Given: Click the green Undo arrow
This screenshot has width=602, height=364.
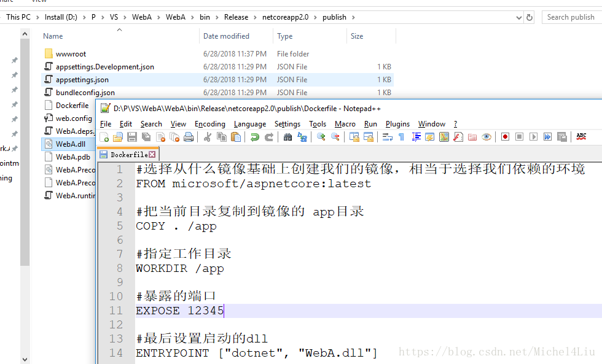Looking at the screenshot, I should coord(254,137).
